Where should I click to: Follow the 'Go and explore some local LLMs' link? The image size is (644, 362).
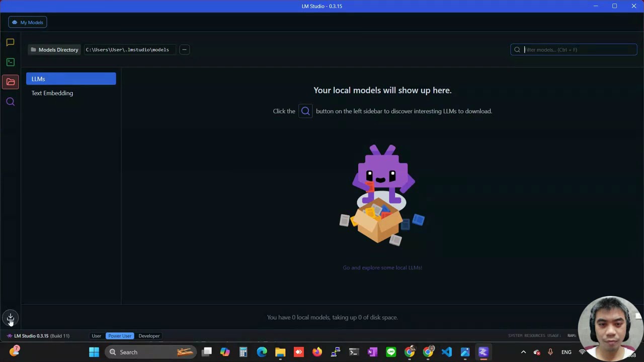382,267
